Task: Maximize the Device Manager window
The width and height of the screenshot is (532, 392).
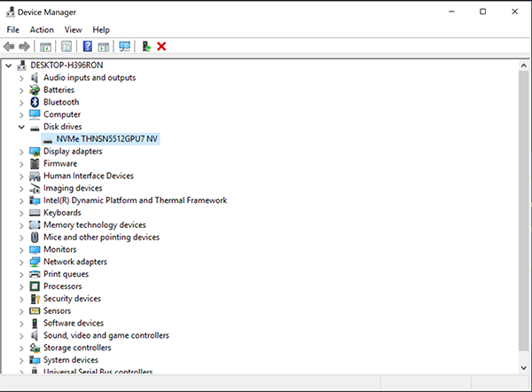Action: point(483,12)
